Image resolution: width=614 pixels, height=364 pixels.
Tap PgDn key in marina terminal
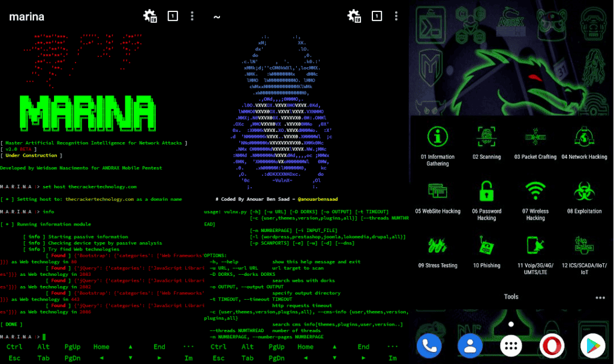click(x=73, y=358)
